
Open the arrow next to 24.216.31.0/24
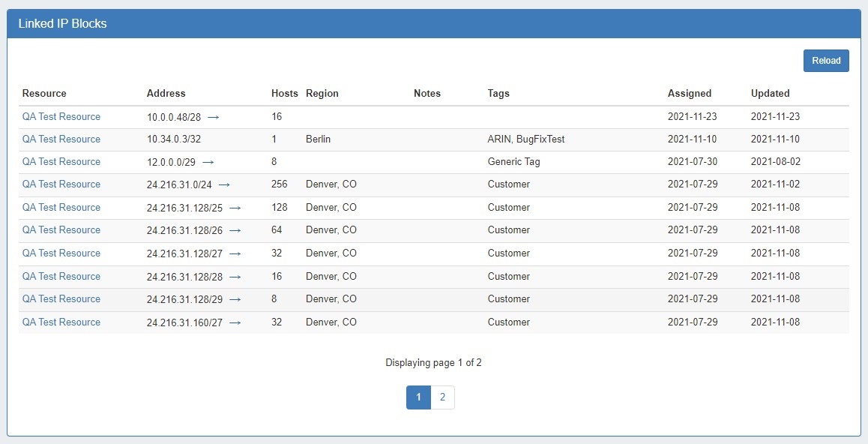tap(224, 184)
